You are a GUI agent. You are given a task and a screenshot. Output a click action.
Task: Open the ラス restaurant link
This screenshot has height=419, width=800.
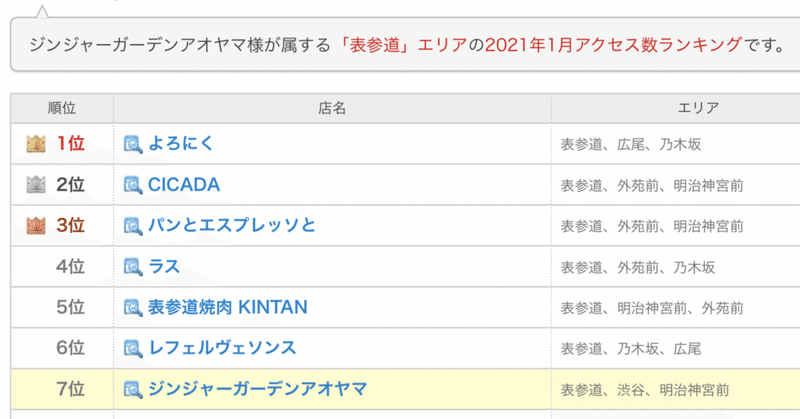coord(164,266)
